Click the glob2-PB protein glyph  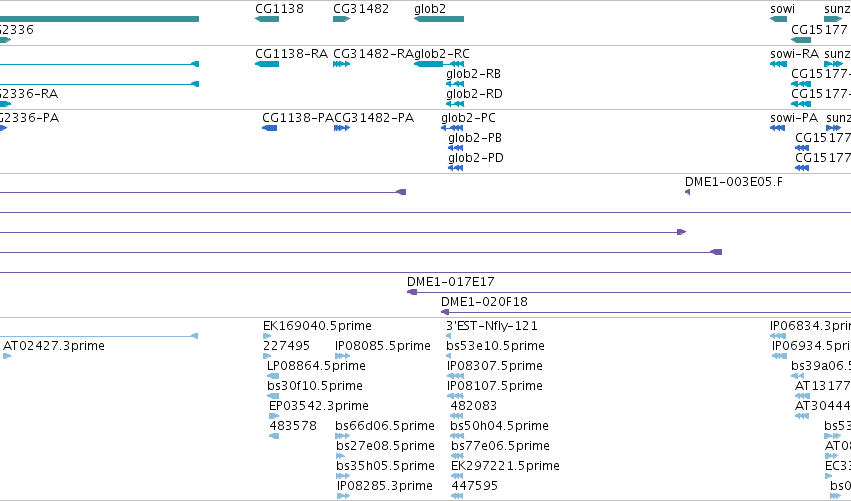455,148
